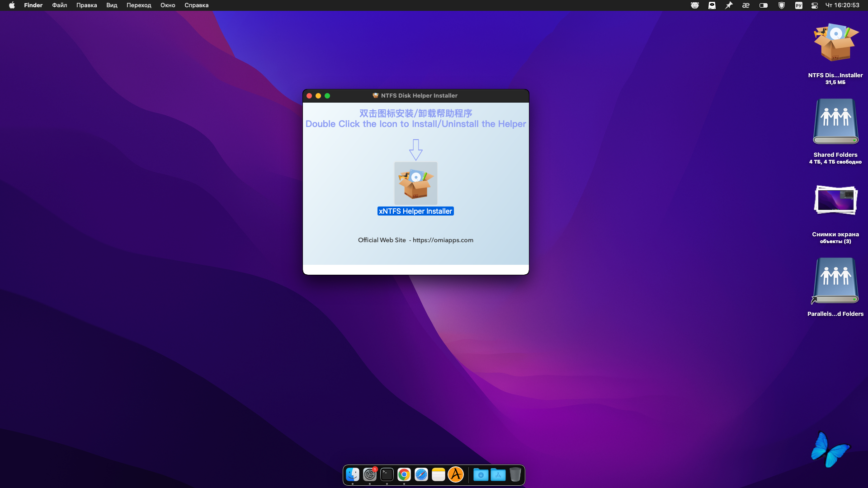This screenshot has height=488, width=868.
Task: Click the Terminal icon in the Dock
Action: (x=387, y=474)
